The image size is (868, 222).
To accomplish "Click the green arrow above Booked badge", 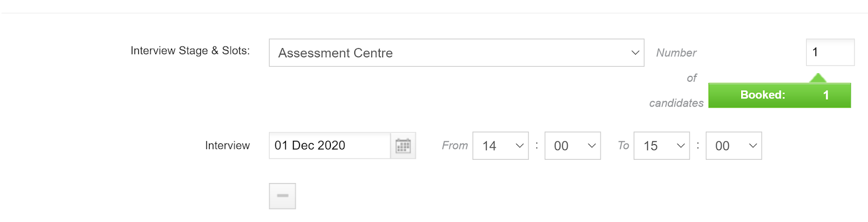I will pyautogui.click(x=818, y=78).
